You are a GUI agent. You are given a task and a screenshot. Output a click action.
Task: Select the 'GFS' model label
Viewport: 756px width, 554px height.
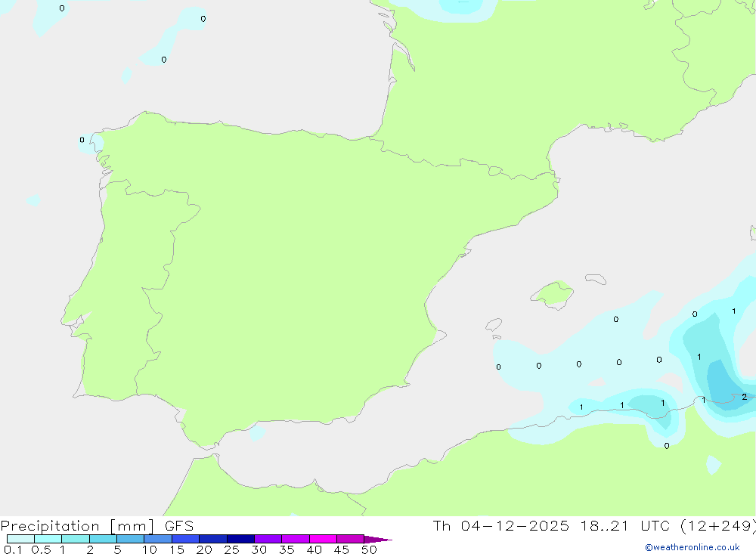pos(179,525)
